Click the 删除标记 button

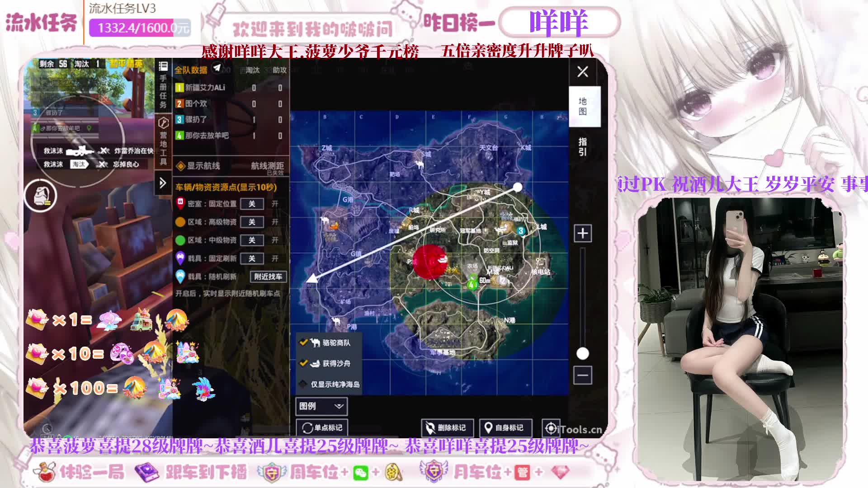tap(447, 427)
